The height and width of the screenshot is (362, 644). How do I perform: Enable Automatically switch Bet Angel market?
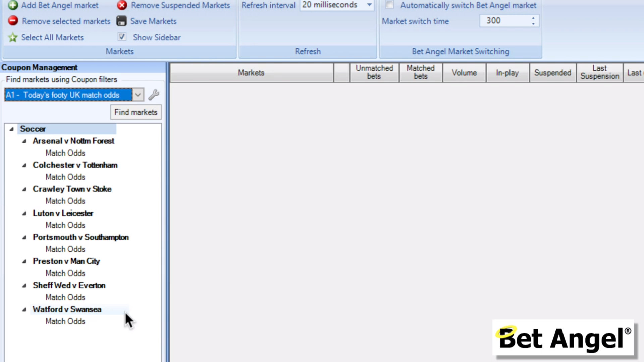[389, 5]
